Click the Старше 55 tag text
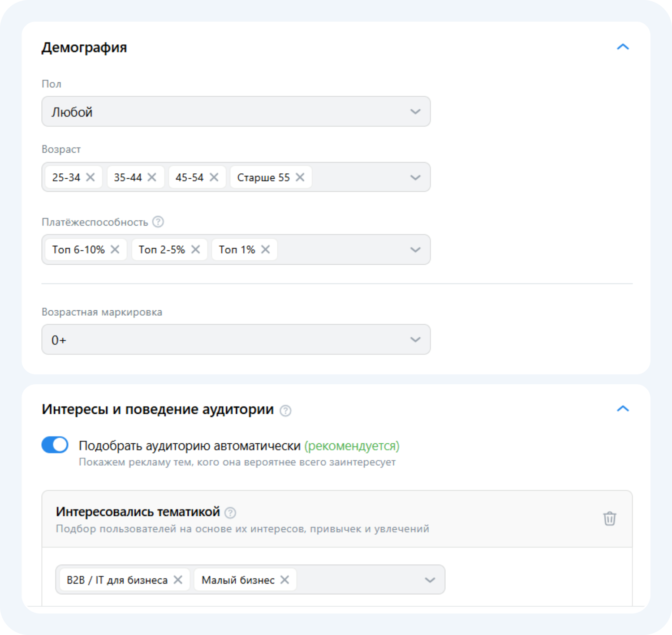Screen dimensions: 672x635 [263, 177]
